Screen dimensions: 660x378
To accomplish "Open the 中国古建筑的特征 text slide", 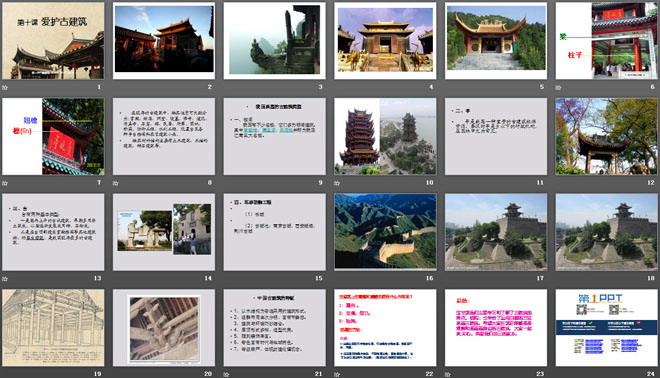I will 274,327.
